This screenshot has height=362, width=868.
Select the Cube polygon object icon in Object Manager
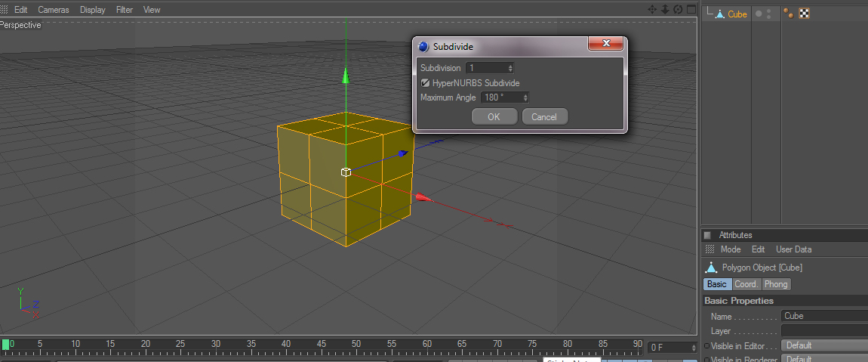719,14
